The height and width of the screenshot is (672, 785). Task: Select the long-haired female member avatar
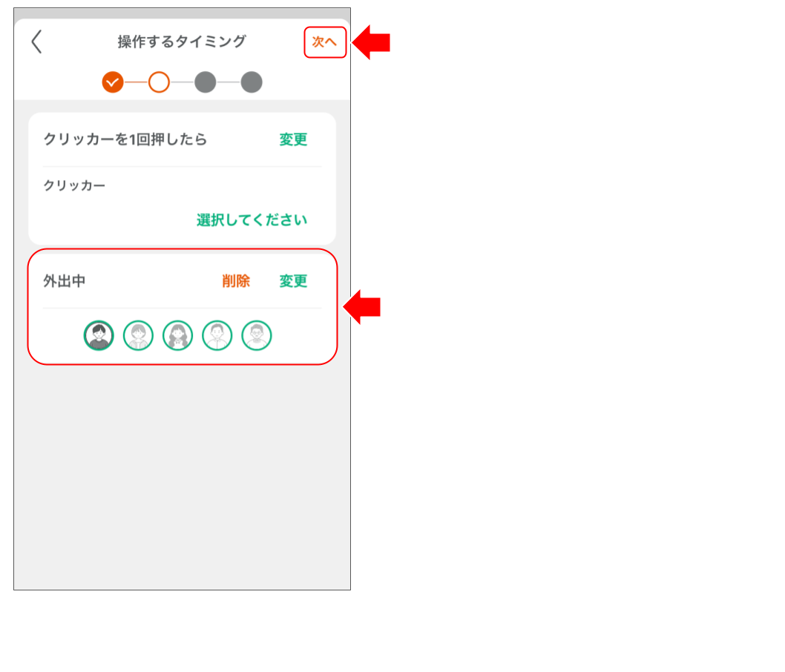178,335
